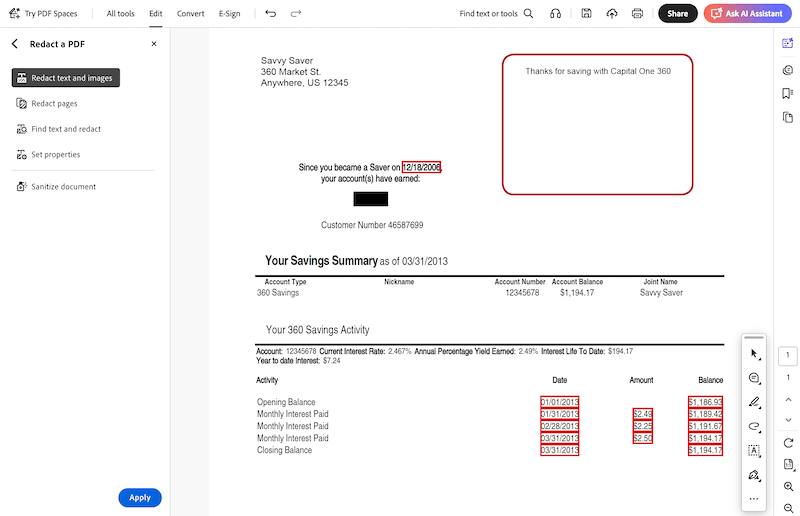800x516 pixels.
Task: Open the Convert tab
Action: coord(190,14)
